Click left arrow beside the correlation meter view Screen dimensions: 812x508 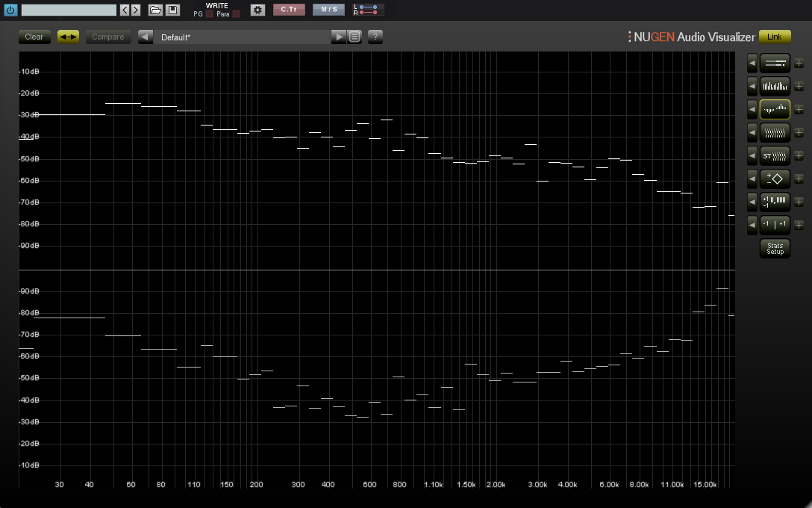tap(752, 224)
